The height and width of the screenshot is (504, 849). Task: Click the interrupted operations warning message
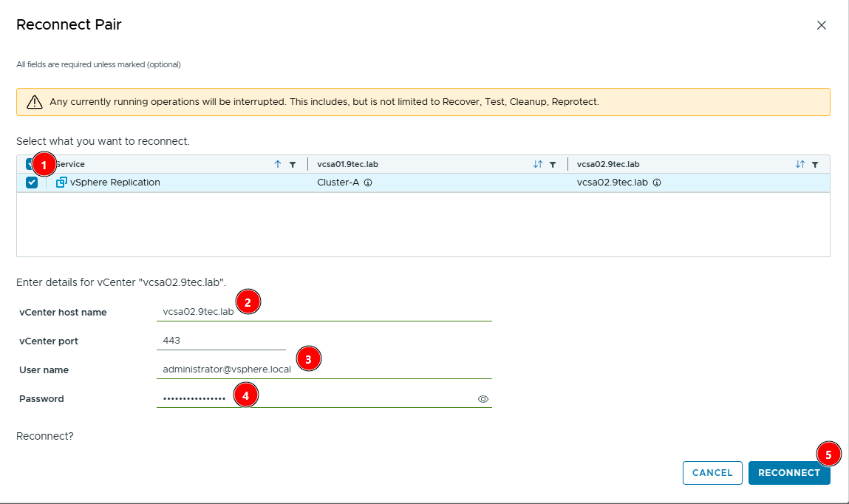click(324, 102)
